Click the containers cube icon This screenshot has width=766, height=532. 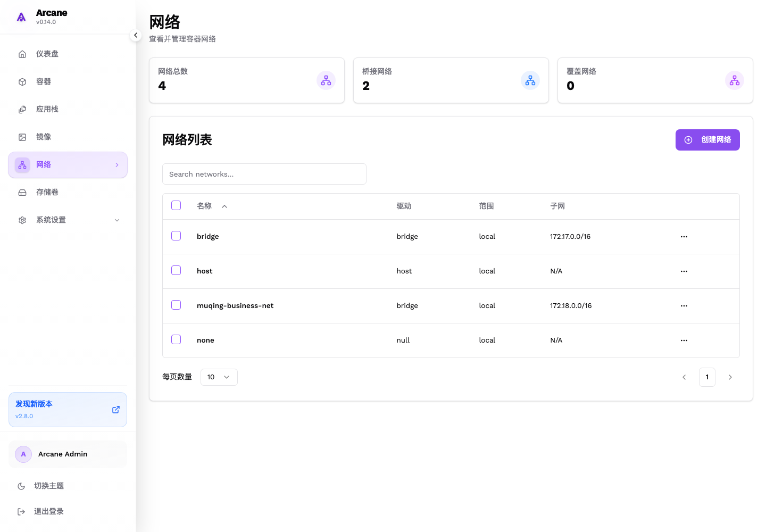22,82
